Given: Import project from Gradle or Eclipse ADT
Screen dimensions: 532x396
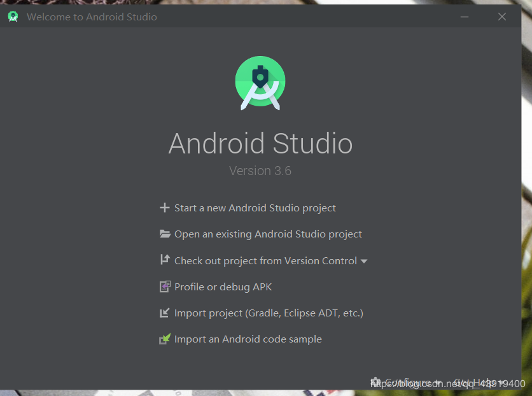Looking at the screenshot, I should (x=268, y=313).
